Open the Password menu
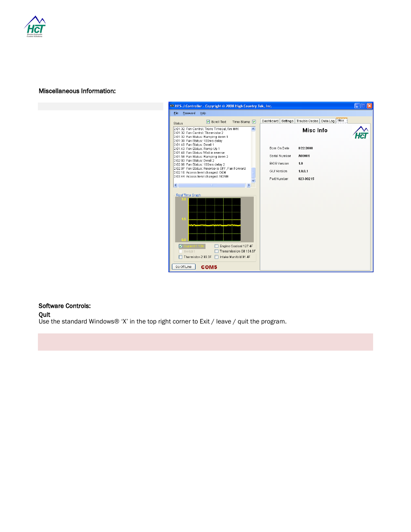Image resolution: width=411 pixels, height=532 pixels. [189, 113]
